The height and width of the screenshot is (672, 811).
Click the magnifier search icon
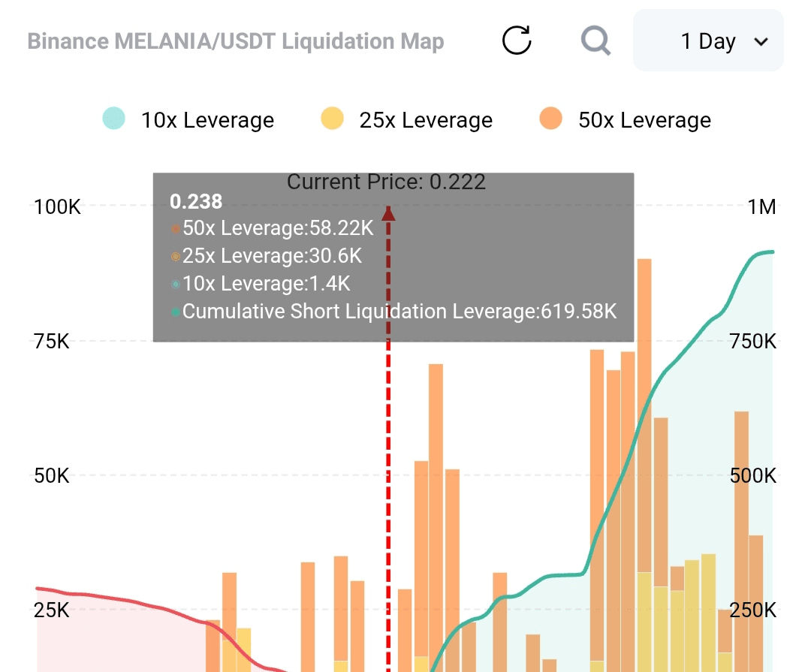pos(595,41)
